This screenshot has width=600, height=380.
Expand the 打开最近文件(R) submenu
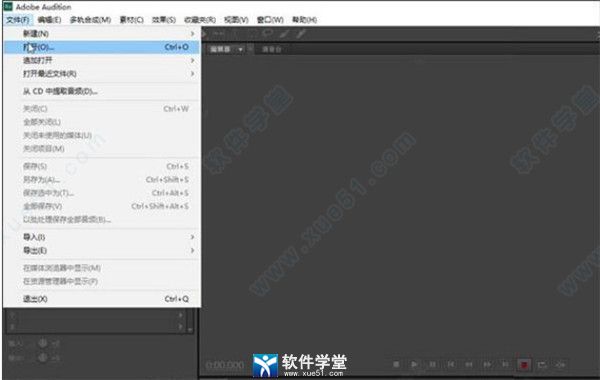[101, 73]
